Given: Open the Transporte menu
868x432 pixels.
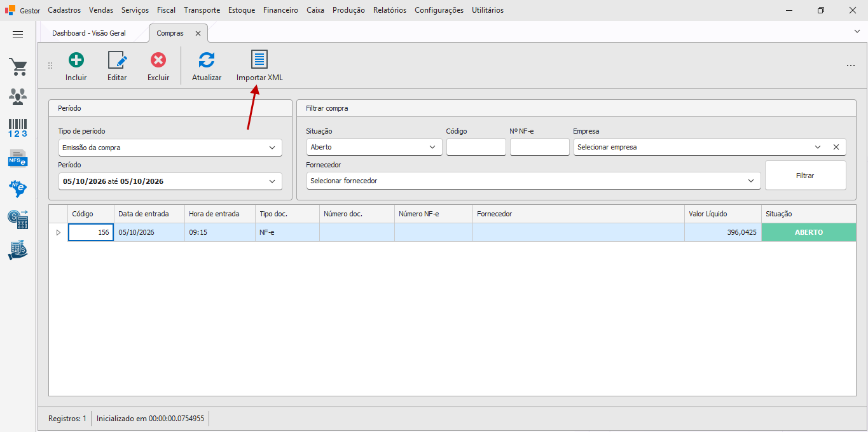Looking at the screenshot, I should 202,10.
